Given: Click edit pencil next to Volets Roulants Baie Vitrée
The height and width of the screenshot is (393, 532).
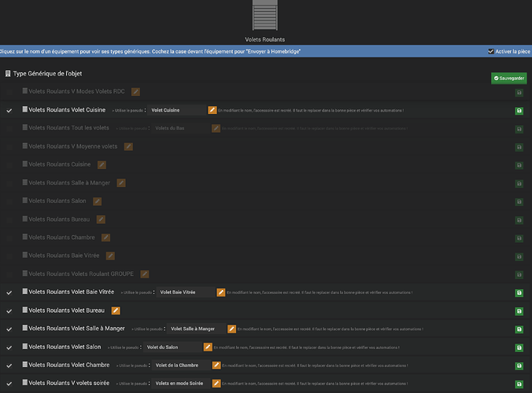Looking at the screenshot, I should (110, 255).
